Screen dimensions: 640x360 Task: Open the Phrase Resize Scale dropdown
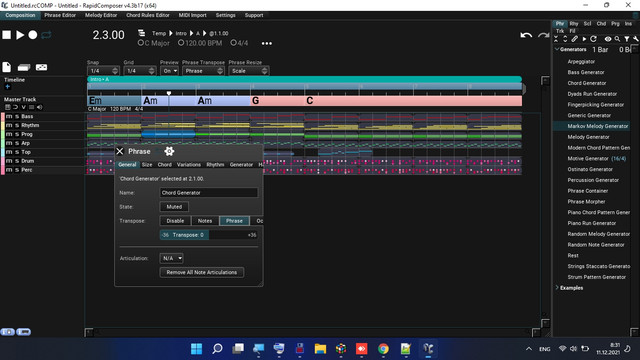(x=248, y=71)
